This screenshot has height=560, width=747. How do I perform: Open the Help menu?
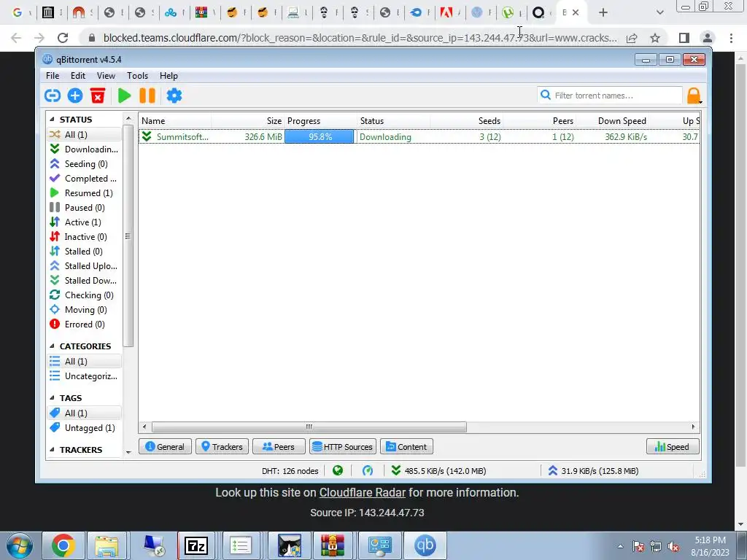(x=169, y=76)
